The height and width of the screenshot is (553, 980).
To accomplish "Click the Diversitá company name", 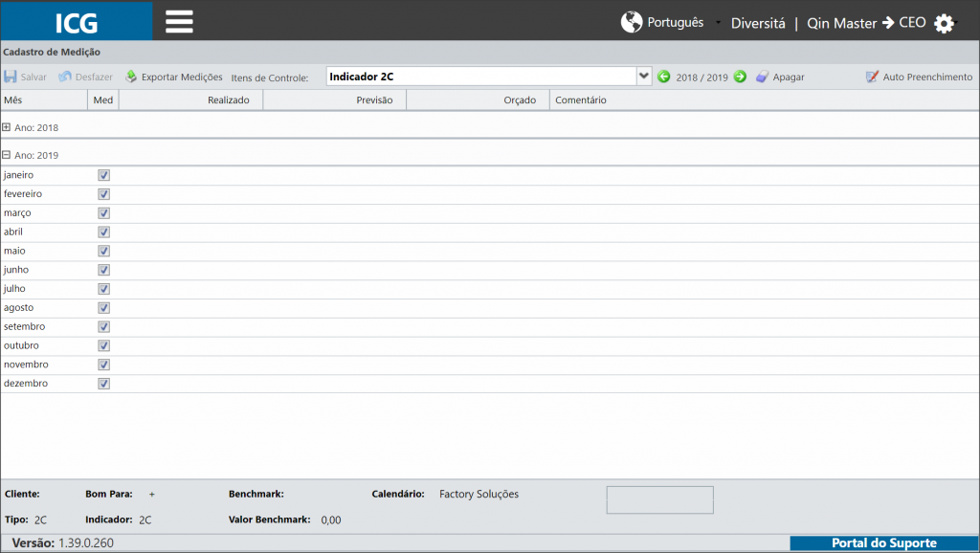I will (x=758, y=23).
